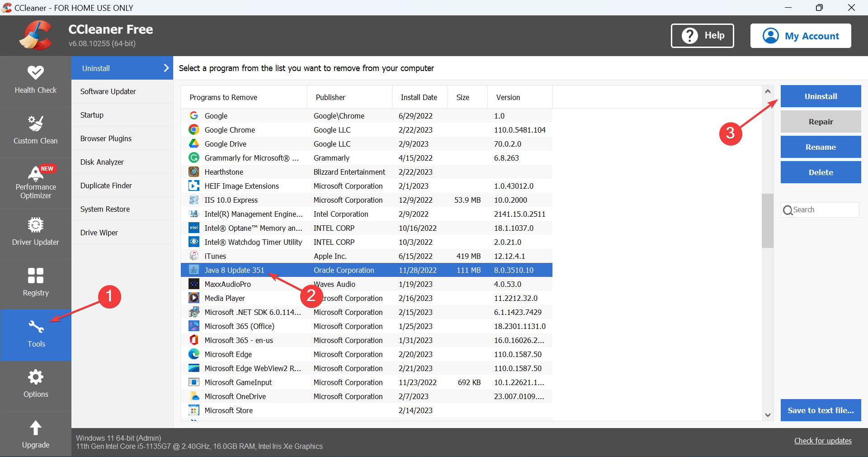The width and height of the screenshot is (868, 457).
Task: Select Microsoft GameInput row
Action: point(366,382)
